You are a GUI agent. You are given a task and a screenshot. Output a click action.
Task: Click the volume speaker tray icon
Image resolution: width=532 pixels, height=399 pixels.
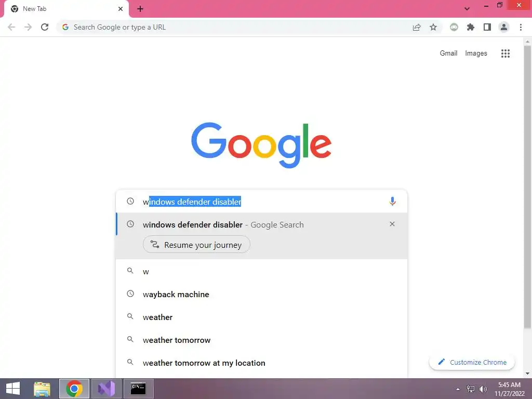(x=483, y=389)
